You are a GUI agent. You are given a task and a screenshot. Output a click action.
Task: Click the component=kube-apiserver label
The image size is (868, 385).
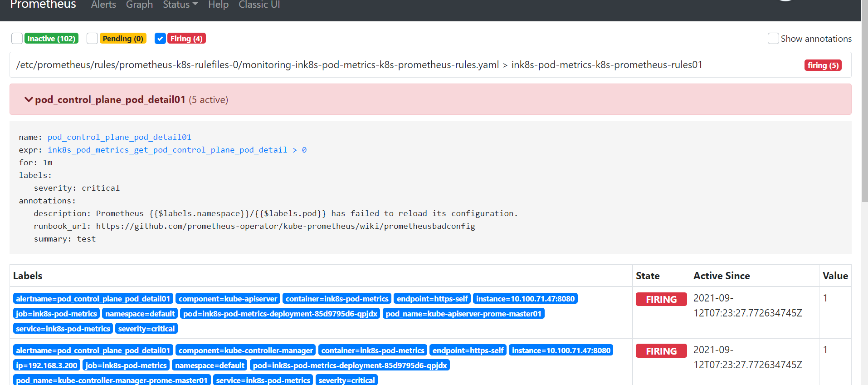click(228, 299)
